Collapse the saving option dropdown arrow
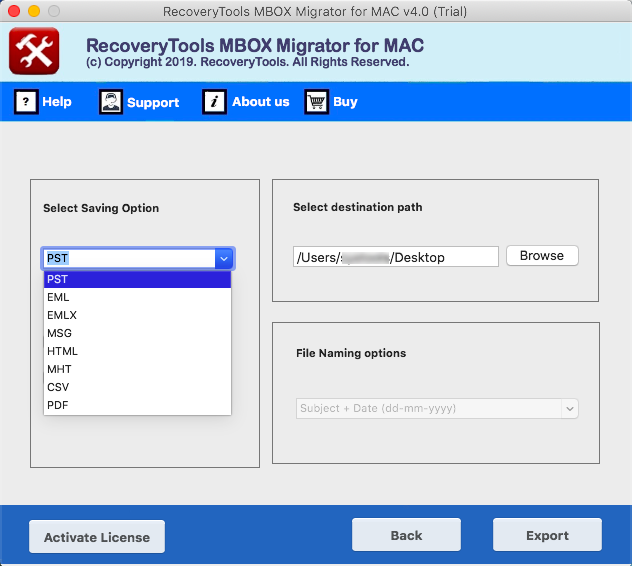Viewport: 632px width, 566px height. point(224,258)
